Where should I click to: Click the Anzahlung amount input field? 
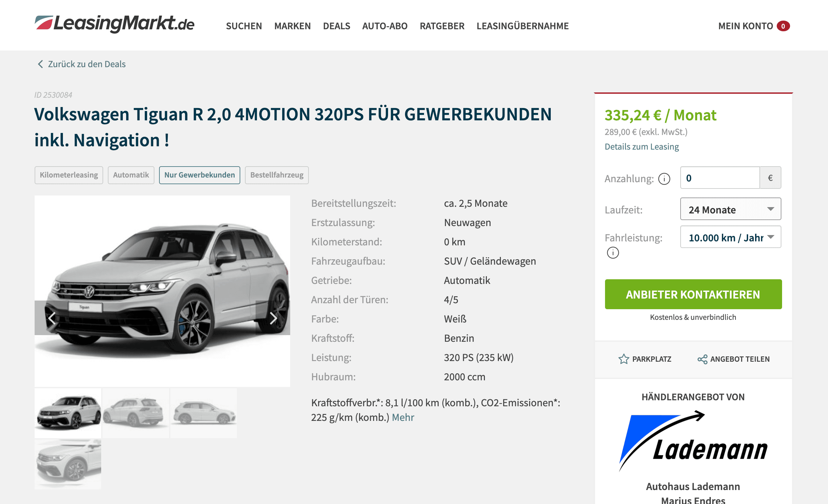tap(720, 178)
